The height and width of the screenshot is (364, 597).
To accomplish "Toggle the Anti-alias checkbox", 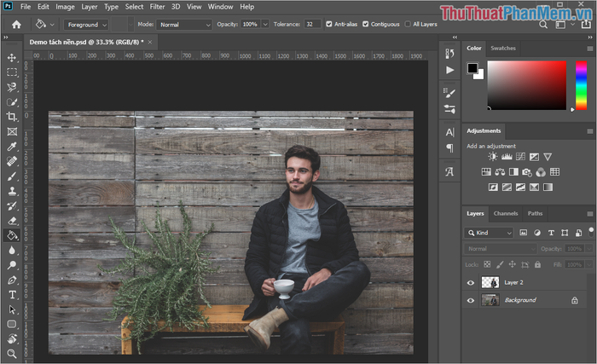I will pos(329,24).
